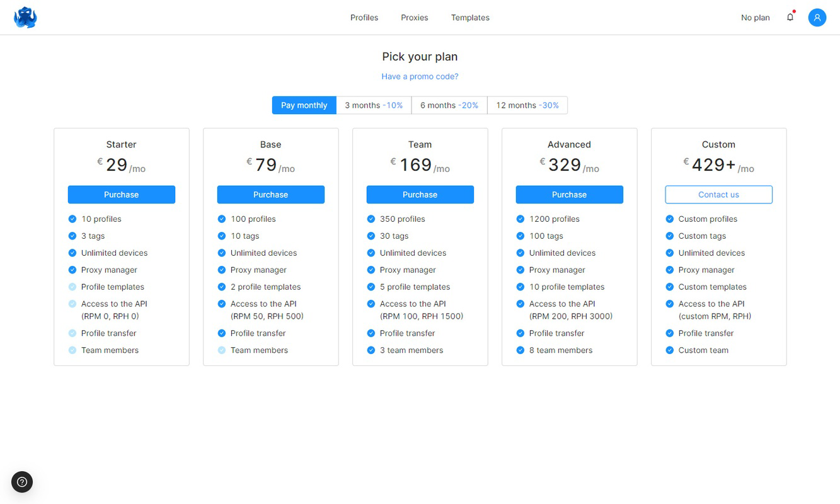The width and height of the screenshot is (840, 504).
Task: Switch billing to "12 months -30%"
Action: (527, 105)
